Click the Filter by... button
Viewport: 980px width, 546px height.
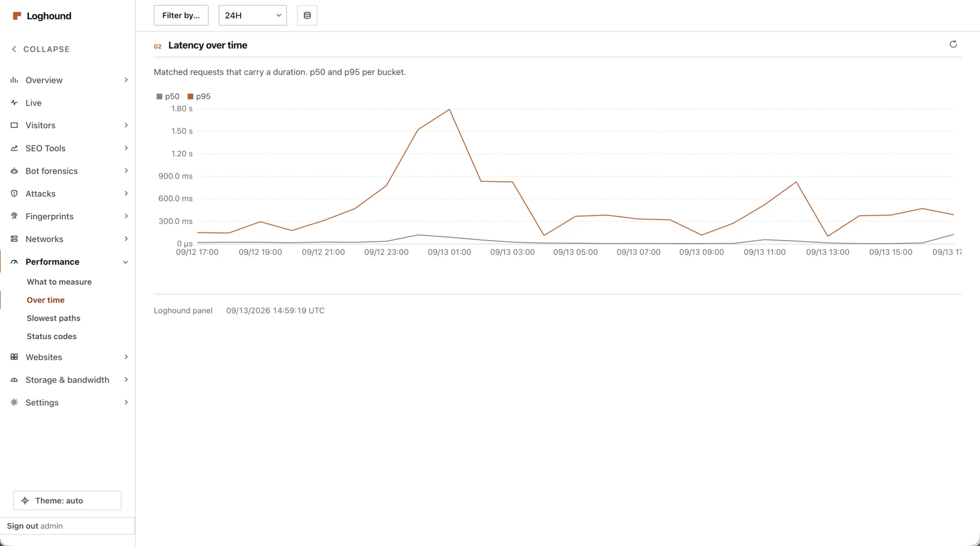(181, 15)
